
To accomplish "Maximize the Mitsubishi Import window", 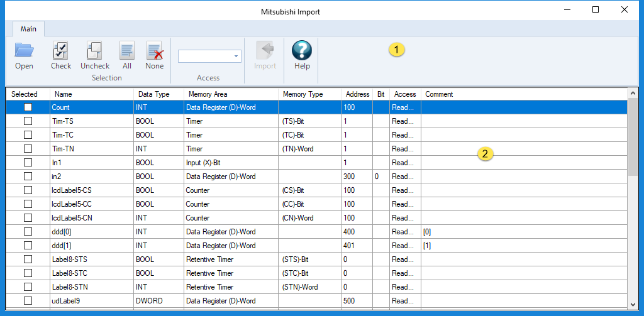I will 596,10.
